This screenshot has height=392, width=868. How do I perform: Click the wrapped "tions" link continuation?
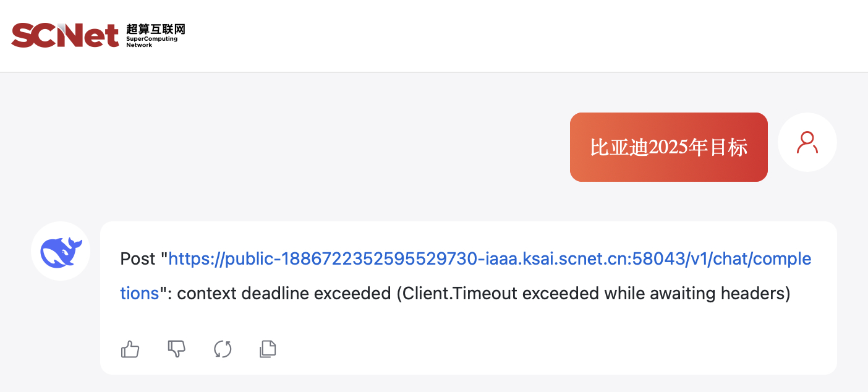pos(140,293)
